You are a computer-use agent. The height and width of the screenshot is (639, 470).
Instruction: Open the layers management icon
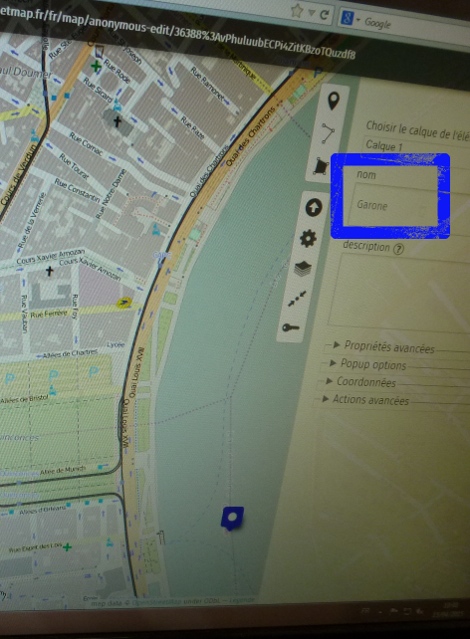[302, 269]
